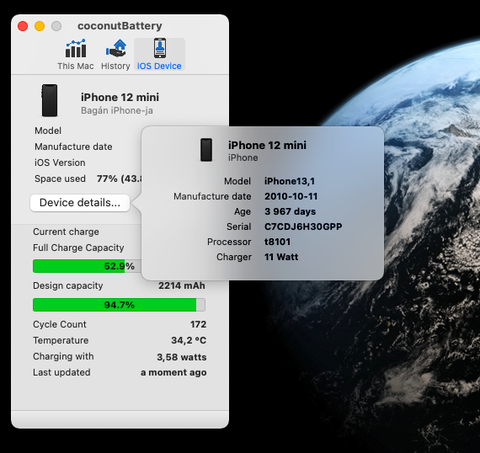Click the Cycle Count value 172
The width and height of the screenshot is (480, 453).
pos(198,324)
